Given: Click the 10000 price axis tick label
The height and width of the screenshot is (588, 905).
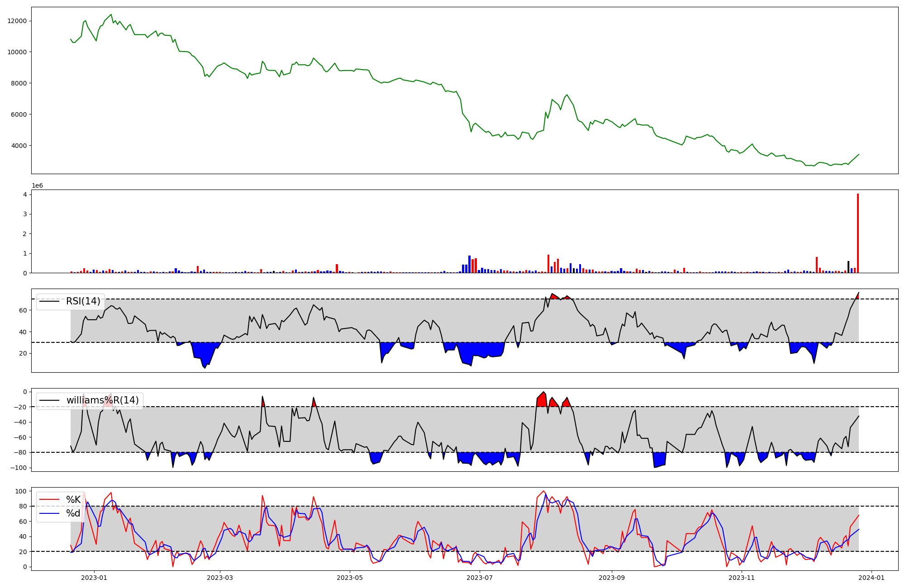Looking at the screenshot, I should click(x=17, y=52).
